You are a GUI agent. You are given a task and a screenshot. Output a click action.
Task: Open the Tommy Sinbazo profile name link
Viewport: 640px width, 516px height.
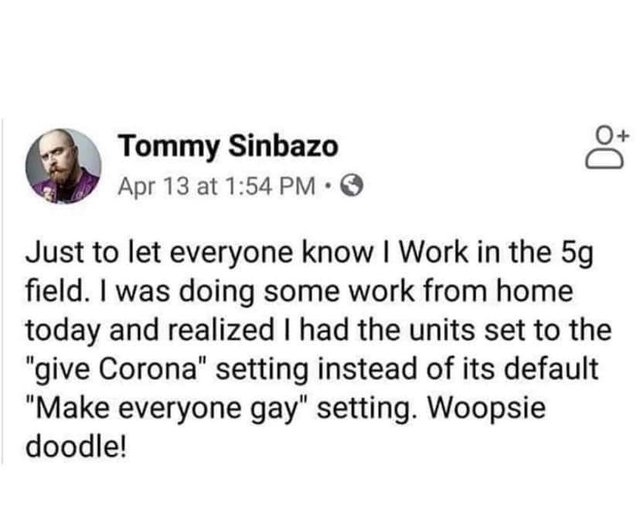tap(229, 148)
